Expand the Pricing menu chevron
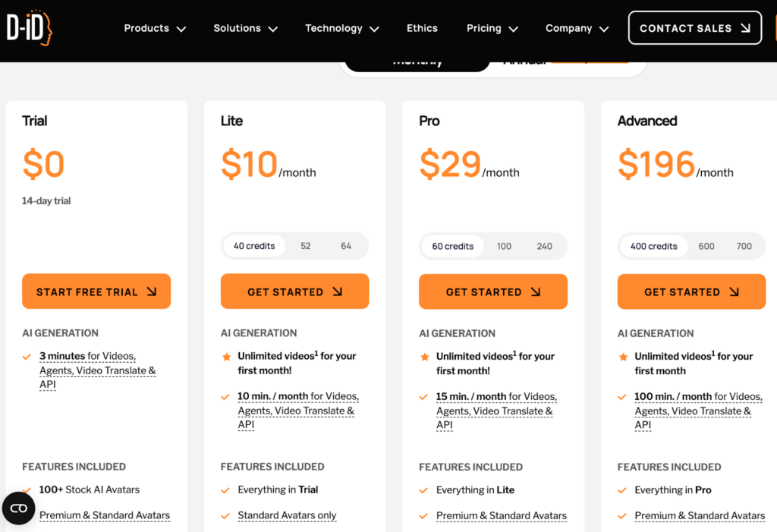The width and height of the screenshot is (777, 532). coord(514,30)
